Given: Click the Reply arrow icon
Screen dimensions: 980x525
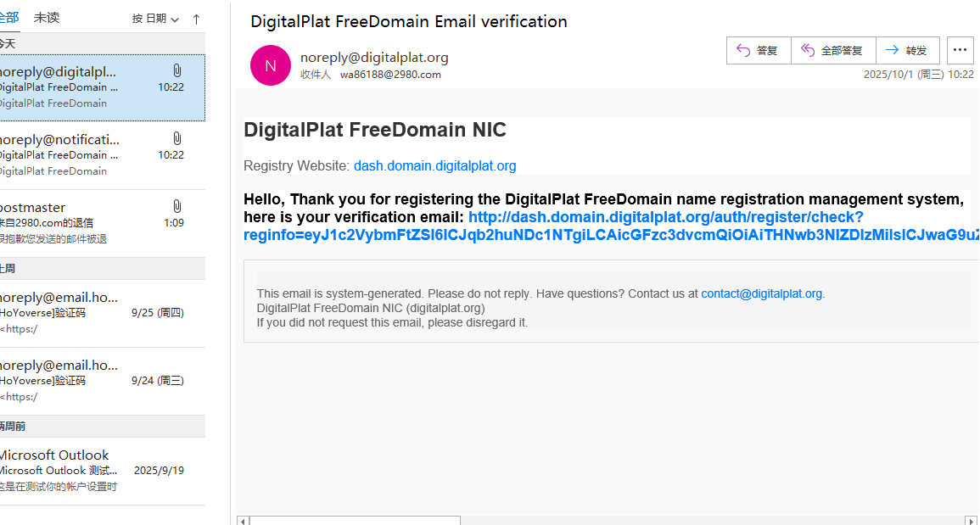Looking at the screenshot, I should click(744, 51).
